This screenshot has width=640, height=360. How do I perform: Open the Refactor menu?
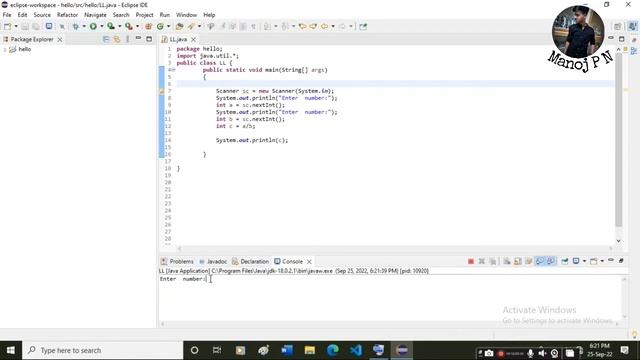67,15
